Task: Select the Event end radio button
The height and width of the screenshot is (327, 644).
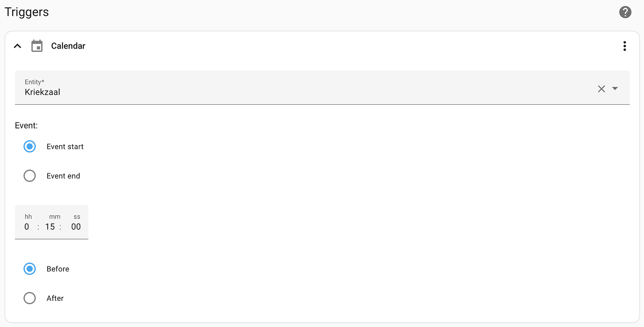Action: [29, 176]
